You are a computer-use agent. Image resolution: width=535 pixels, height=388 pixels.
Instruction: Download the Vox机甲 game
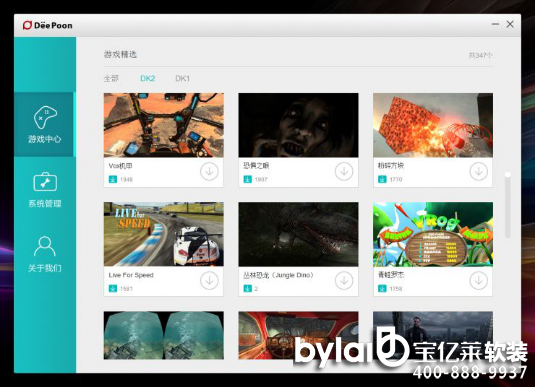pos(209,172)
